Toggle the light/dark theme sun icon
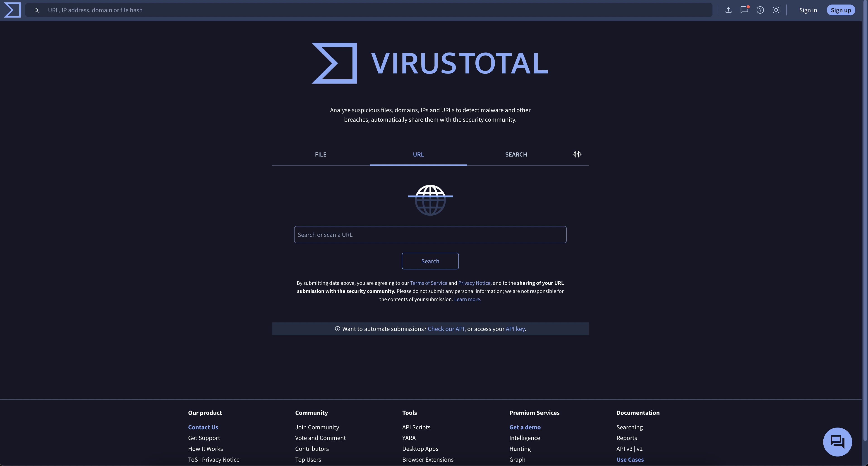 [x=776, y=10]
